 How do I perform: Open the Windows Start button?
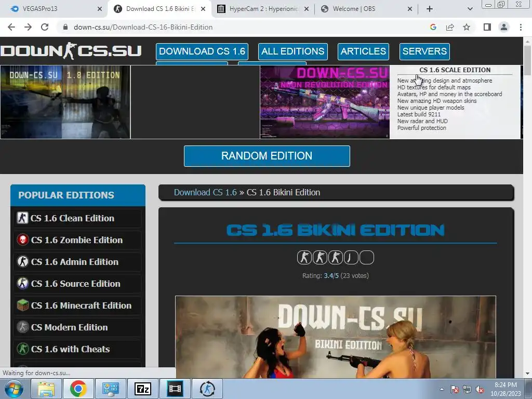14,389
